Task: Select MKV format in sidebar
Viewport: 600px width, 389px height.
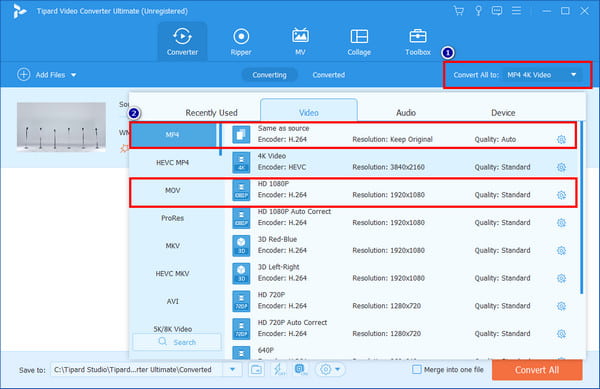Action: [173, 246]
